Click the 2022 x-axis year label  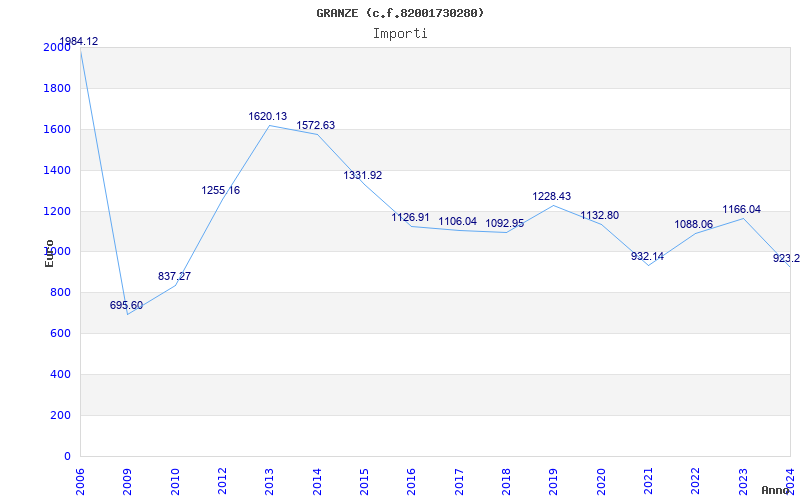tap(695, 482)
